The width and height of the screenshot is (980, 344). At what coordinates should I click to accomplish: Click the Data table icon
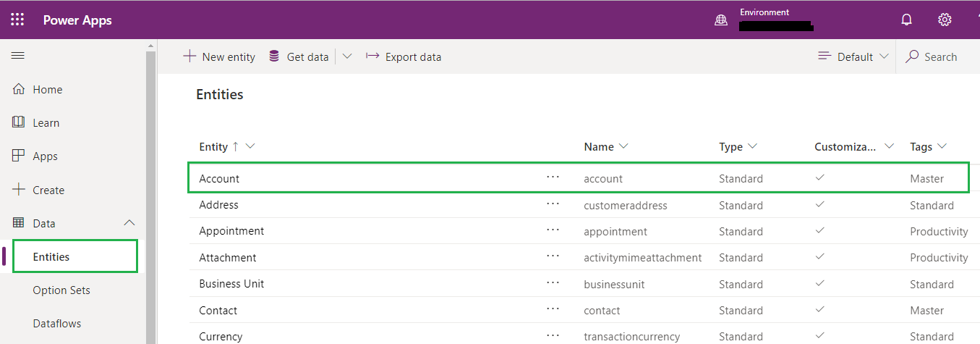[20, 223]
